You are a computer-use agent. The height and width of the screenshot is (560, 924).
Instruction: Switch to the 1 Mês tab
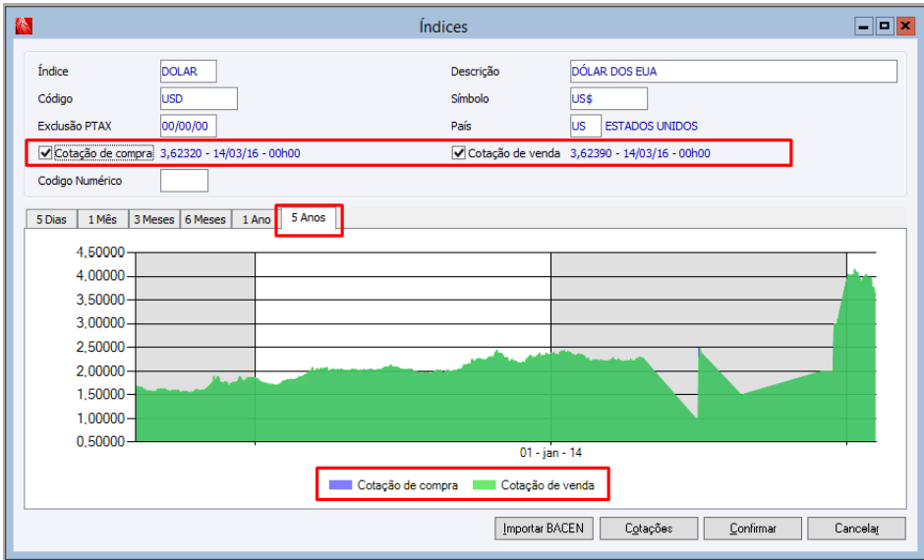(x=102, y=220)
